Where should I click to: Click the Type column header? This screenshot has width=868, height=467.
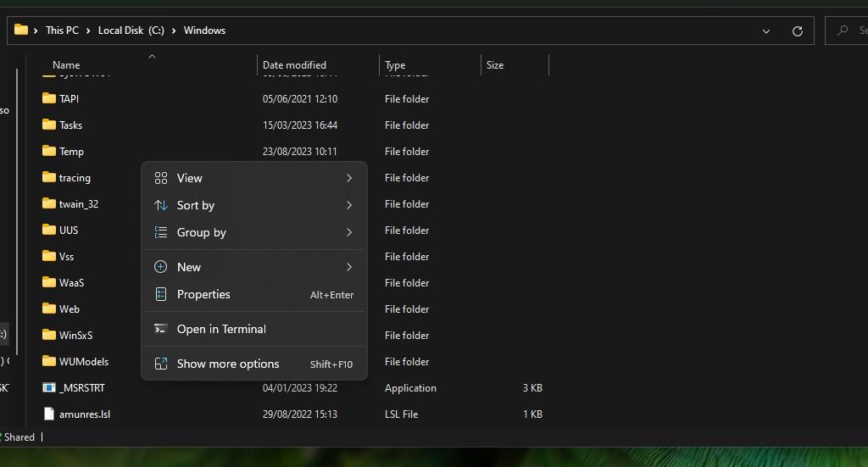(x=395, y=65)
